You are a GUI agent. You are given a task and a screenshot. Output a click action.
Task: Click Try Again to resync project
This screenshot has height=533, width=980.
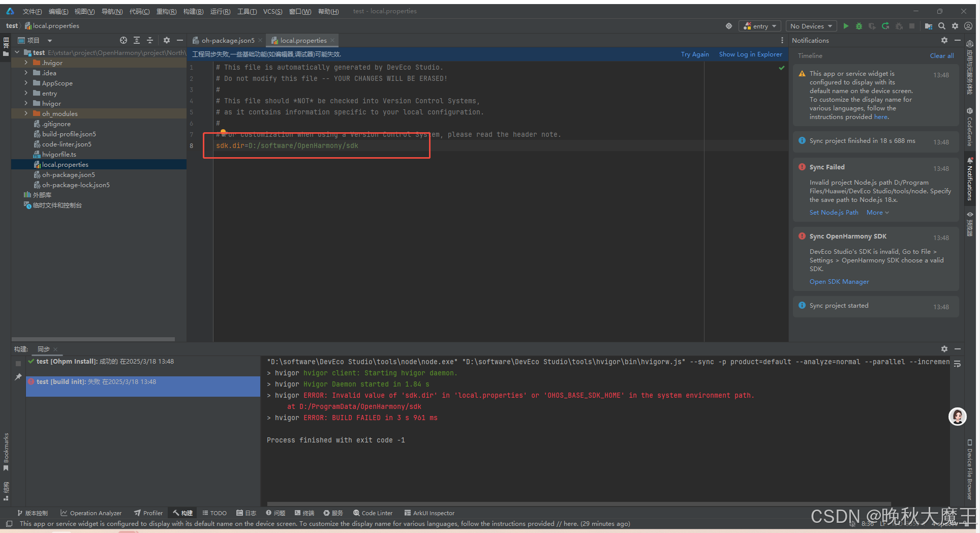click(x=694, y=54)
